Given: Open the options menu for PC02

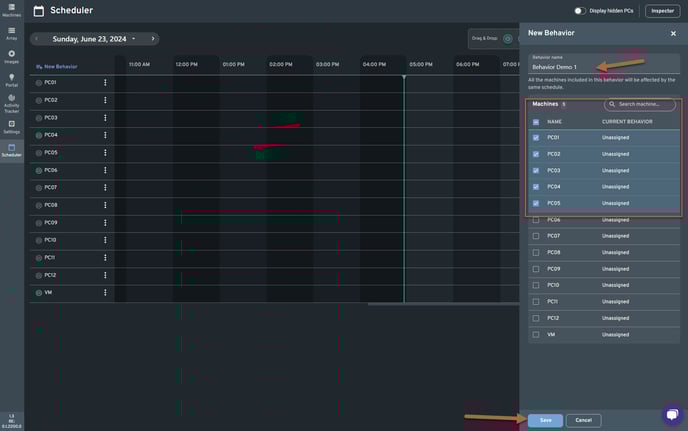Looking at the screenshot, I should coord(105,100).
